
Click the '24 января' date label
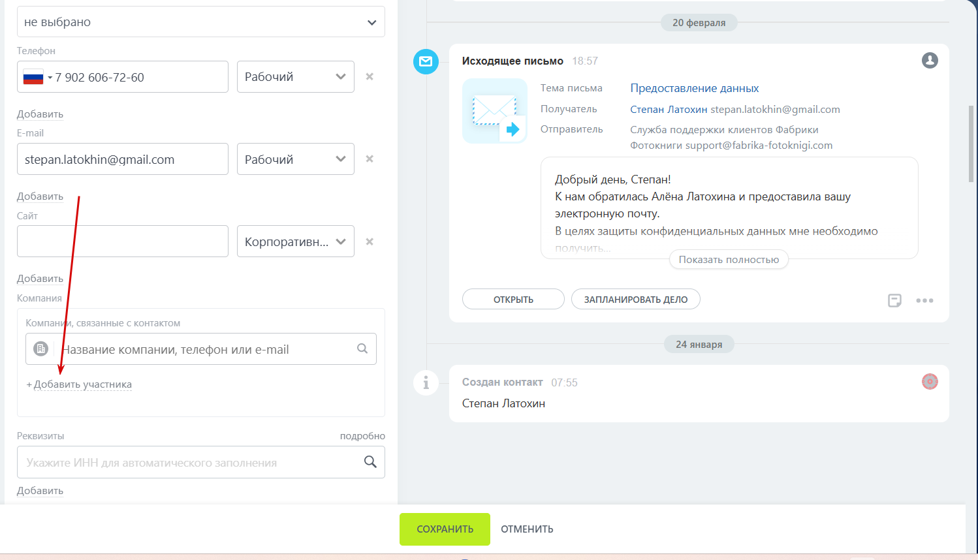click(x=699, y=345)
